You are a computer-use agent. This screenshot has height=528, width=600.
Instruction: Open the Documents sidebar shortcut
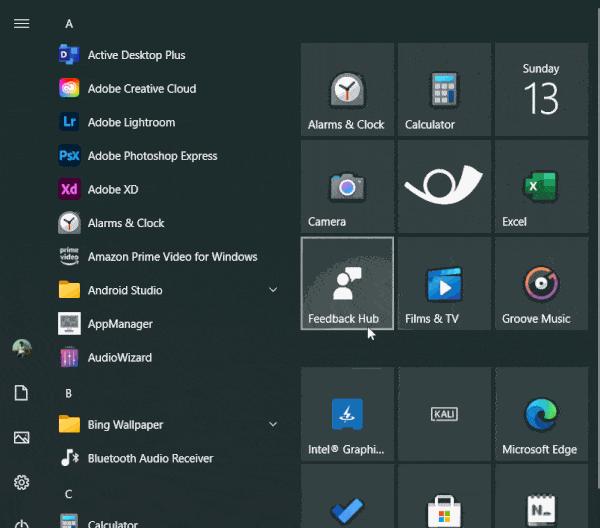(x=21, y=393)
